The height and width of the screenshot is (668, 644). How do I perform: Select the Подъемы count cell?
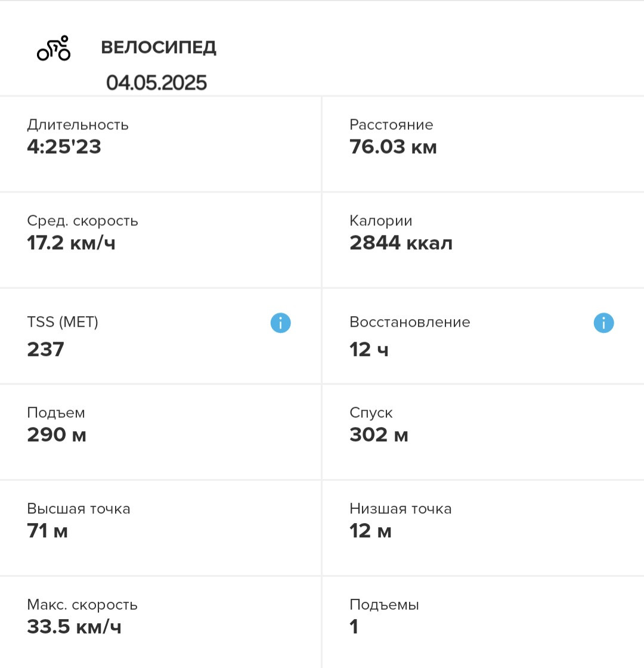tap(484, 623)
